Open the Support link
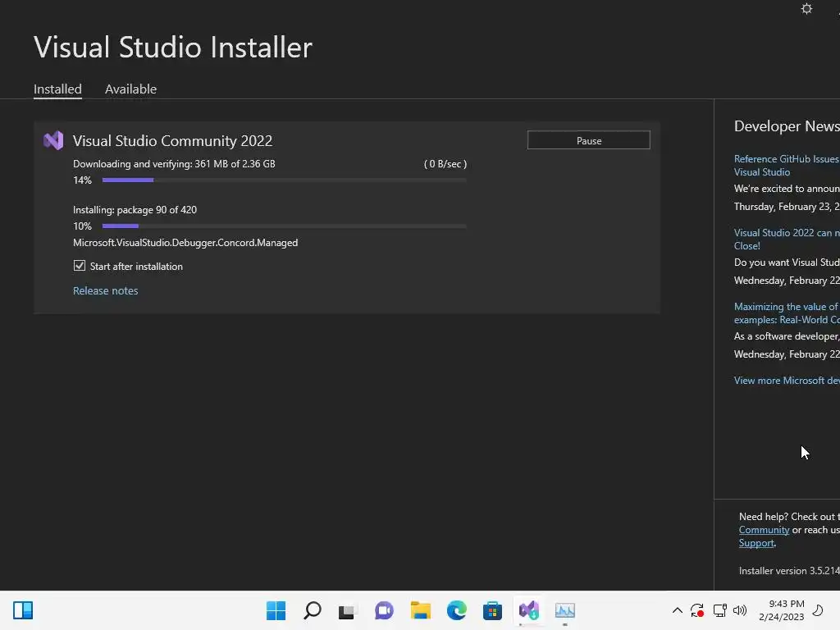 (756, 543)
